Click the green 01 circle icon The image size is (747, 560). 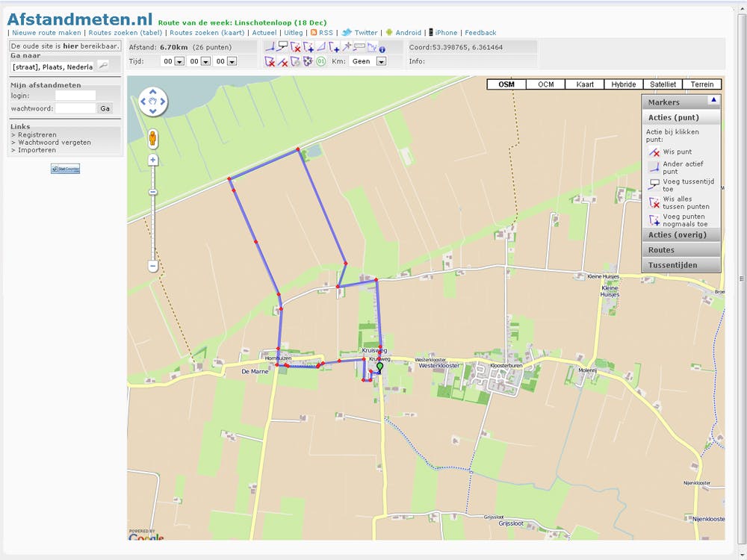pos(320,61)
